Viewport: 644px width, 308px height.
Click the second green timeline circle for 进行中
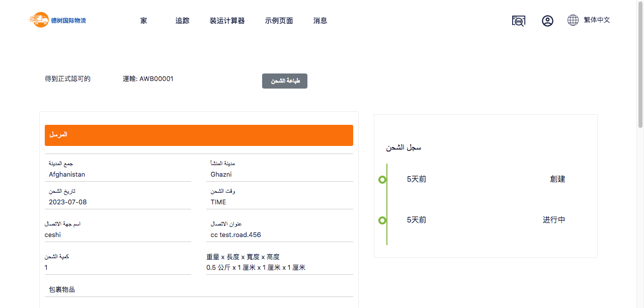(x=382, y=220)
